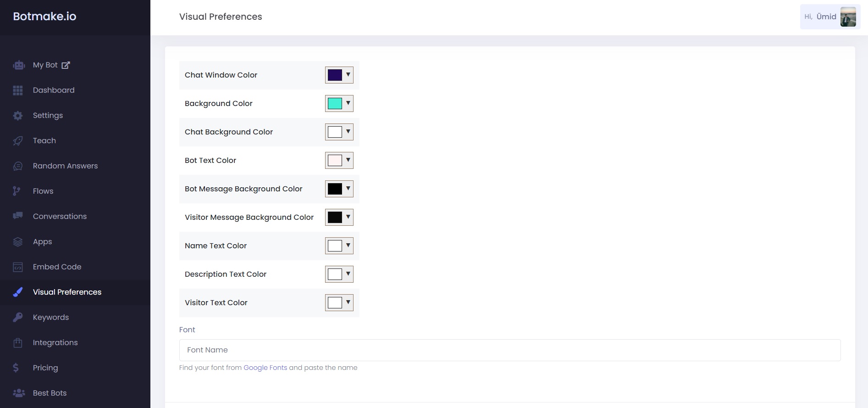Click the Settings gear icon

click(x=18, y=116)
